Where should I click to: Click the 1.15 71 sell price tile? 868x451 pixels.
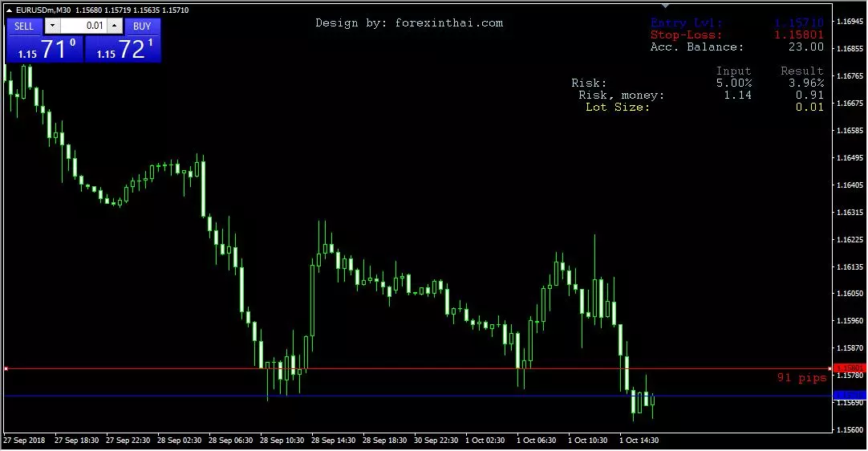tap(45, 49)
